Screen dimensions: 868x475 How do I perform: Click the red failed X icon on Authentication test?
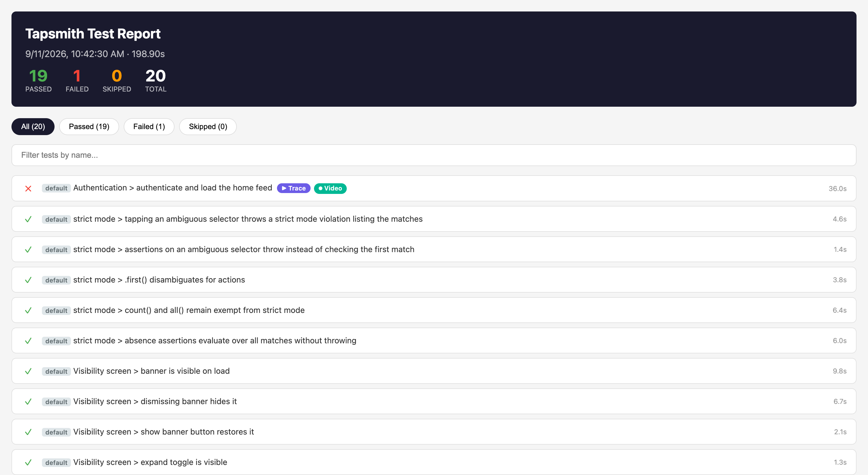point(28,188)
